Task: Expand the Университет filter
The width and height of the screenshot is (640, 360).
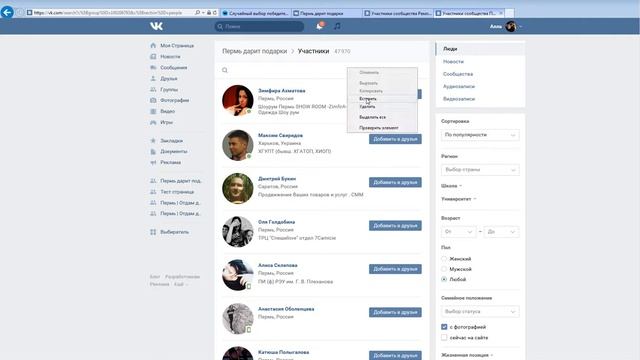Action: point(458,199)
